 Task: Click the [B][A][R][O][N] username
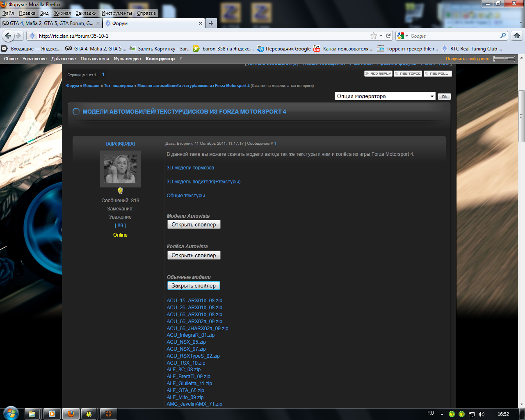pos(120,144)
